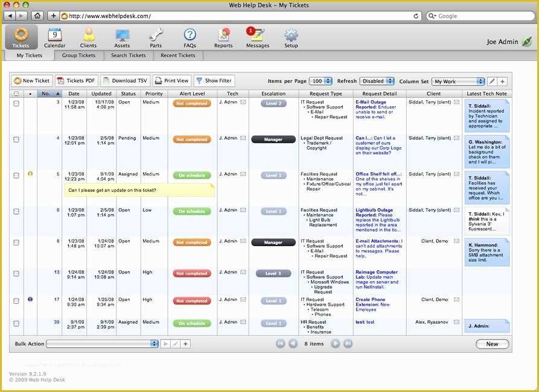Check ticket 13 checkbox
The width and height of the screenshot is (539, 392).
point(16,274)
